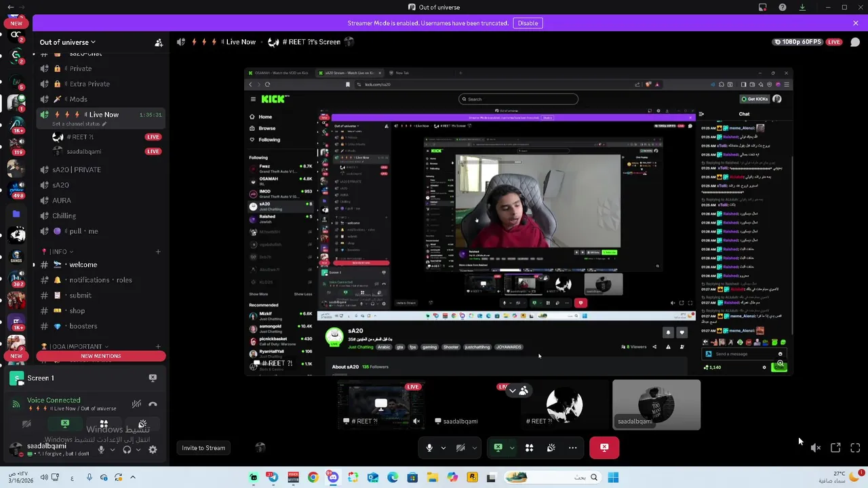Open the Windows Start menu
Image resolution: width=868 pixels, height=488 pixels.
pyautogui.click(x=613, y=478)
